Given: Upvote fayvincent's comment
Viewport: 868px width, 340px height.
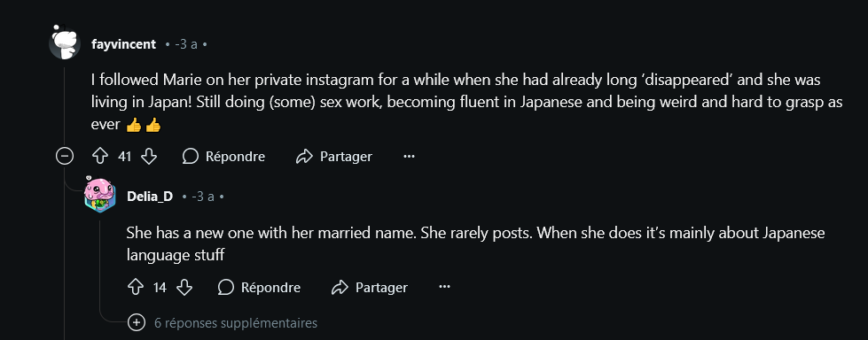Looking at the screenshot, I should (x=100, y=157).
